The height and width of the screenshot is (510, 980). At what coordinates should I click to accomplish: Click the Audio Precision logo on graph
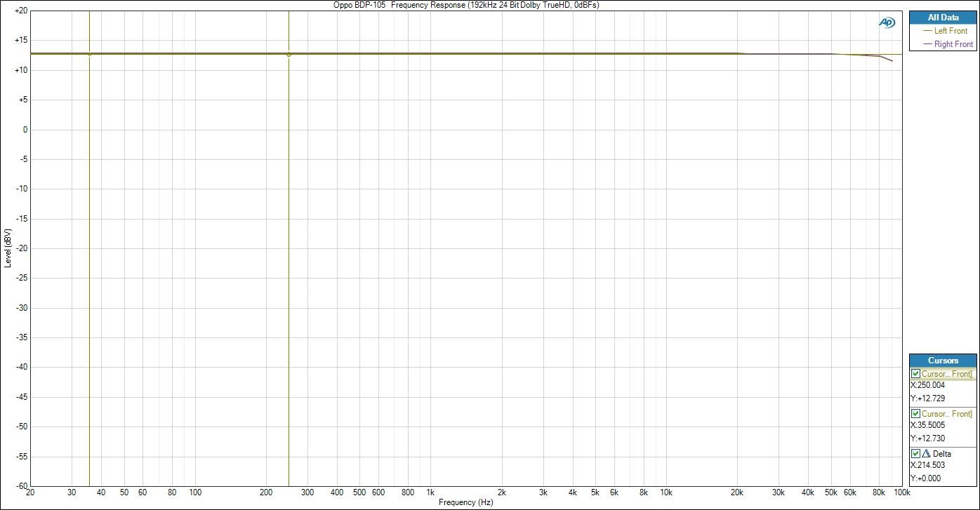click(x=887, y=22)
